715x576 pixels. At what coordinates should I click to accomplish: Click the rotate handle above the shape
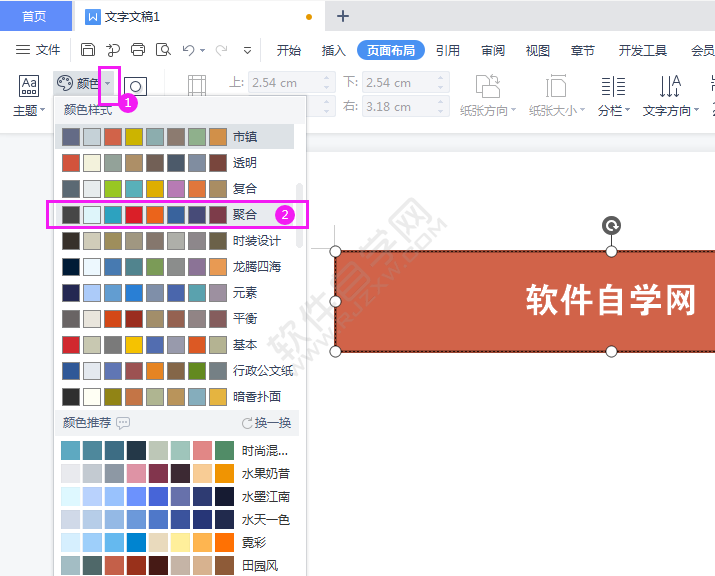pos(611,225)
